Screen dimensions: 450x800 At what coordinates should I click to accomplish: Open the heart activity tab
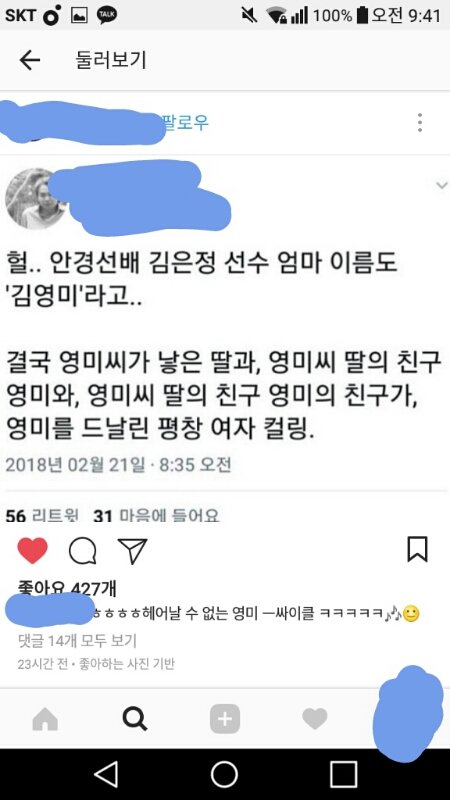[314, 719]
